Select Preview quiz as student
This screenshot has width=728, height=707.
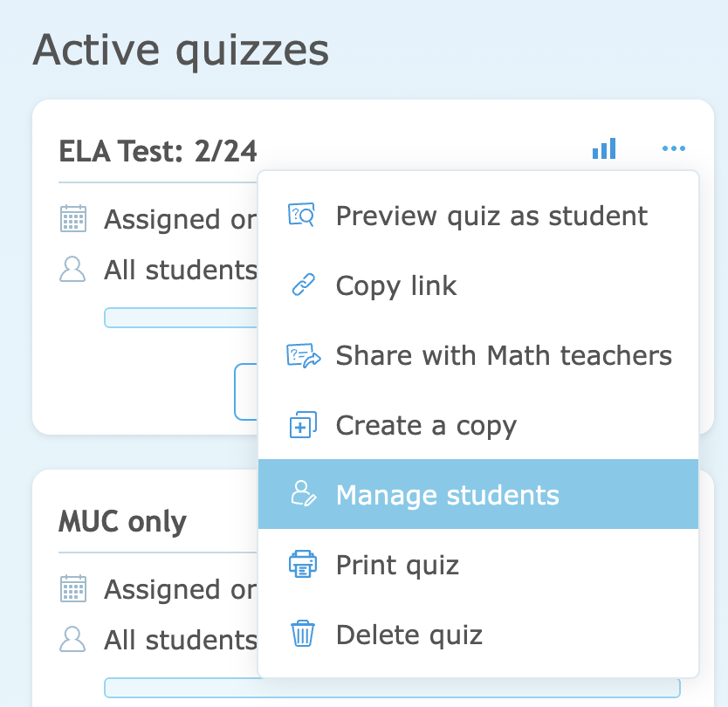point(491,216)
